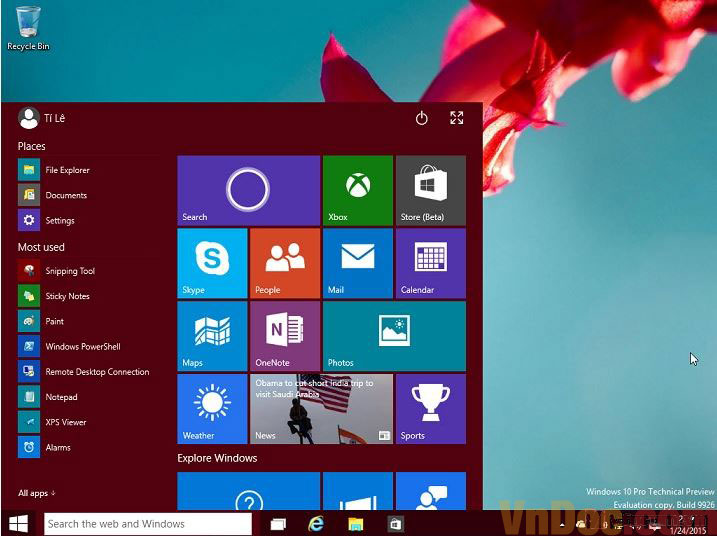
Task: Open the Weather tile
Action: [x=212, y=409]
